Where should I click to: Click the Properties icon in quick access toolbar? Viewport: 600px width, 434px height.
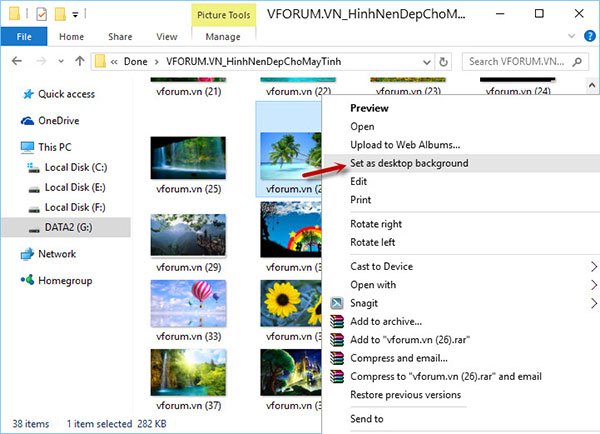coord(41,15)
